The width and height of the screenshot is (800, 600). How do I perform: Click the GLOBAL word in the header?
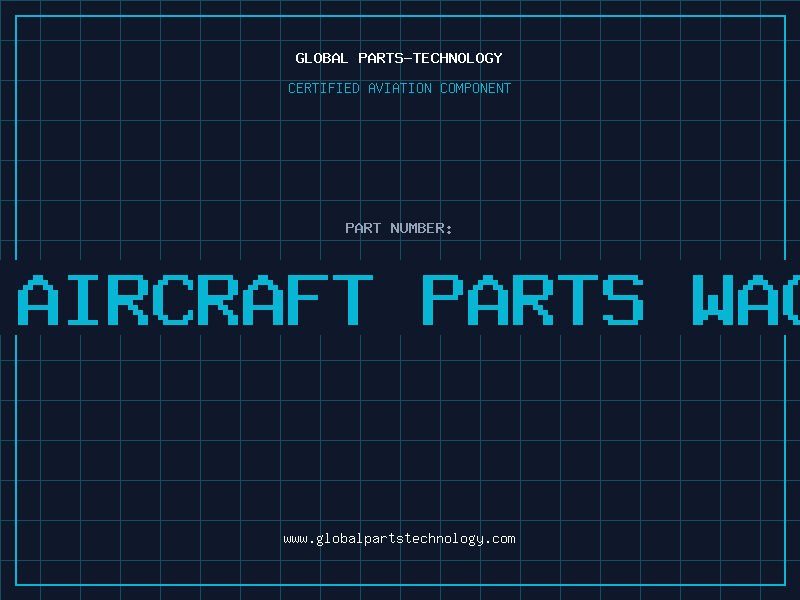pyautogui.click(x=321, y=58)
